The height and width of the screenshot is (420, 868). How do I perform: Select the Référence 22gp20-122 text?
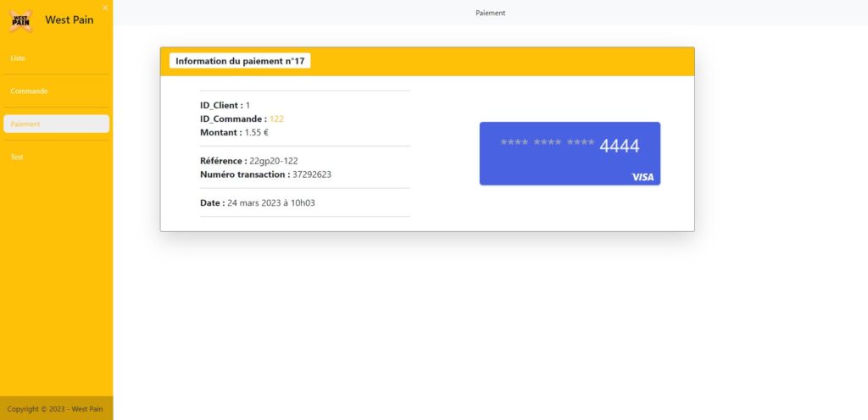tap(249, 161)
